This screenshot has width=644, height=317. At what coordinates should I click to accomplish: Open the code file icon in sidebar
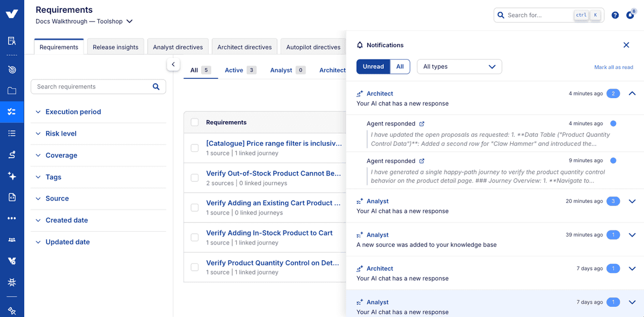[x=12, y=197]
